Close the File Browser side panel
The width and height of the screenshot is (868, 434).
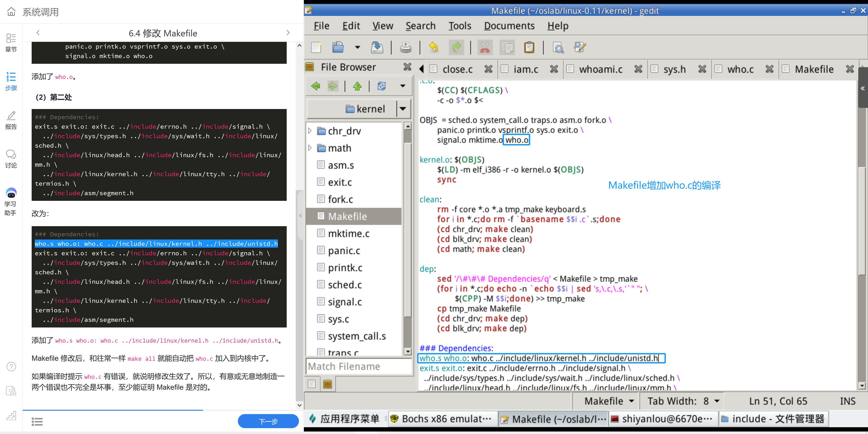[407, 67]
